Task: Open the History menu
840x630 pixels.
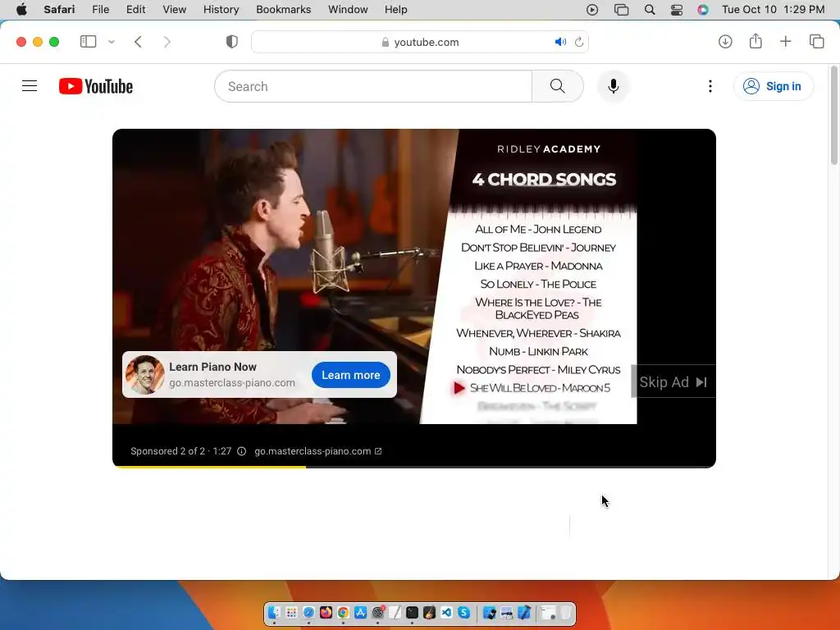Action: [221, 9]
